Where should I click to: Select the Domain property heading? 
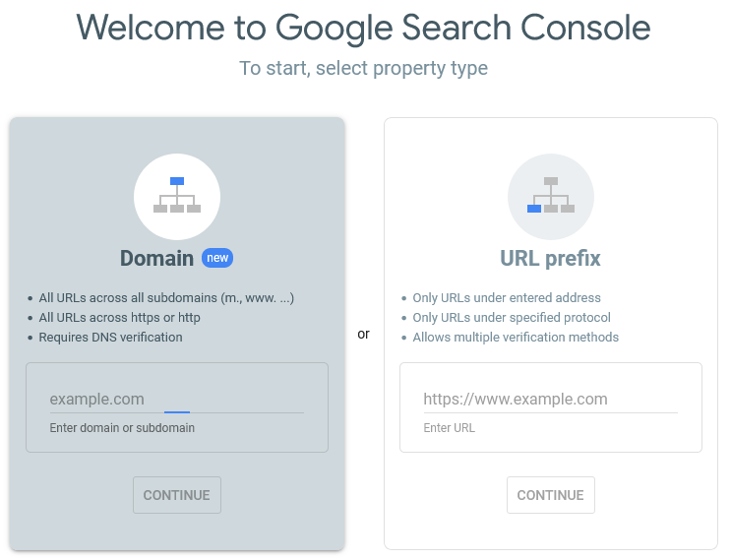[x=156, y=259]
